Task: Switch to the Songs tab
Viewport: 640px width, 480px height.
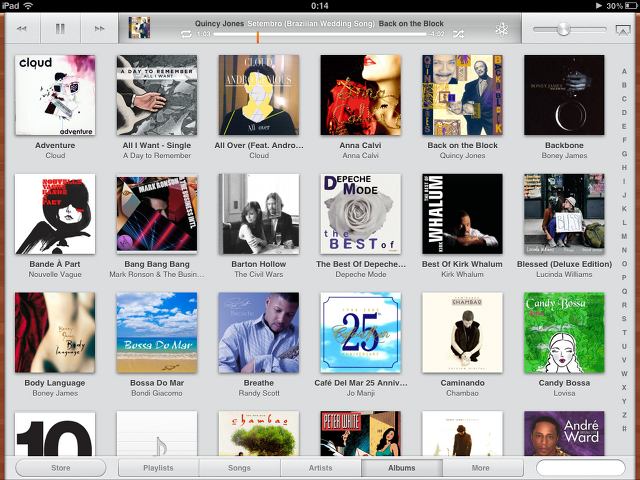Action: tap(239, 468)
